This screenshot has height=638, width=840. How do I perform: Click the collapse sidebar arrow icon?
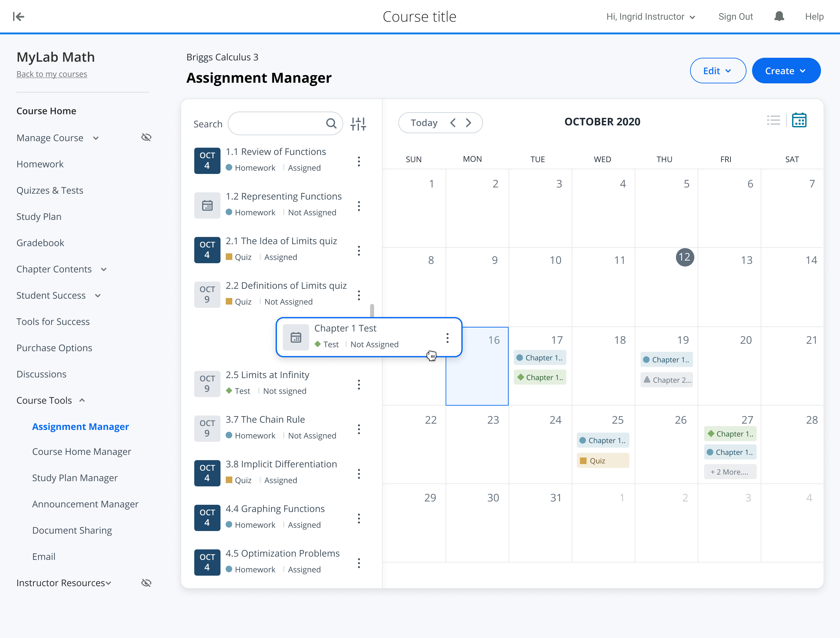[18, 16]
